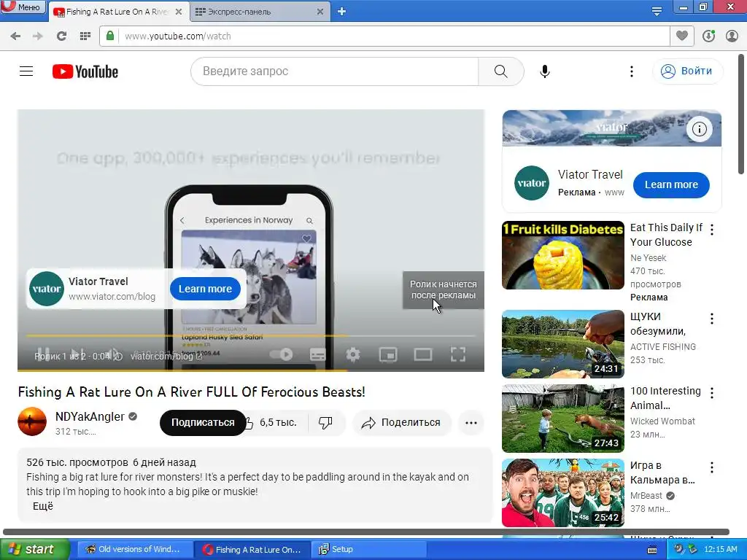
Task: Focus the address bar with youtube.com/watch
Action: [384, 36]
